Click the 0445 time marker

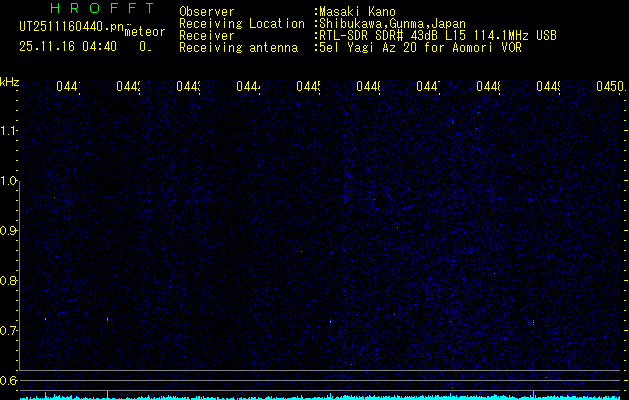pos(308,86)
